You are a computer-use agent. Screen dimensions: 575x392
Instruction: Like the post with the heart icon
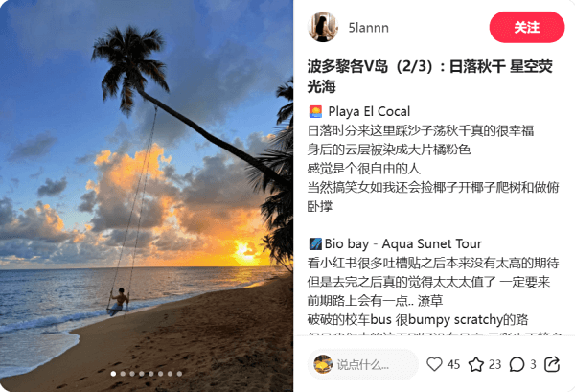[434, 364]
